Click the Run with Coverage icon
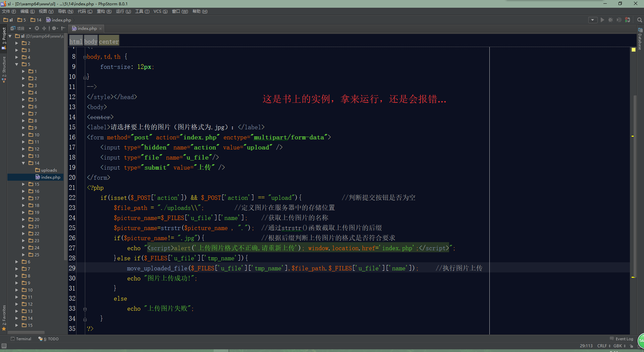Screen dimensions: 644x352 pyautogui.click(x=619, y=20)
